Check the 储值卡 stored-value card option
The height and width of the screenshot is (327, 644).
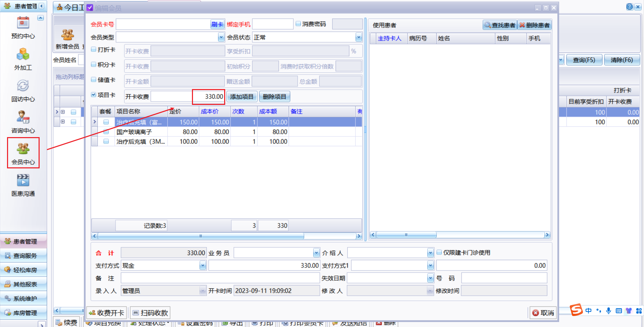(x=94, y=80)
